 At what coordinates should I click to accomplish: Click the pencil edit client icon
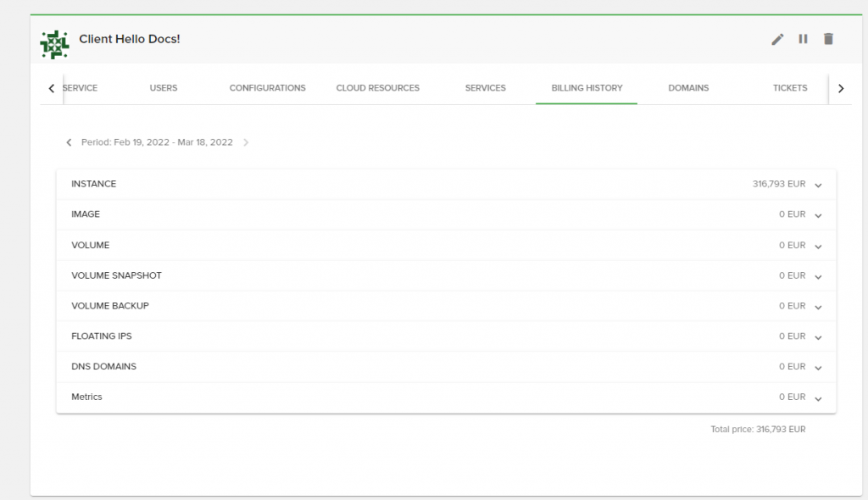coord(777,39)
